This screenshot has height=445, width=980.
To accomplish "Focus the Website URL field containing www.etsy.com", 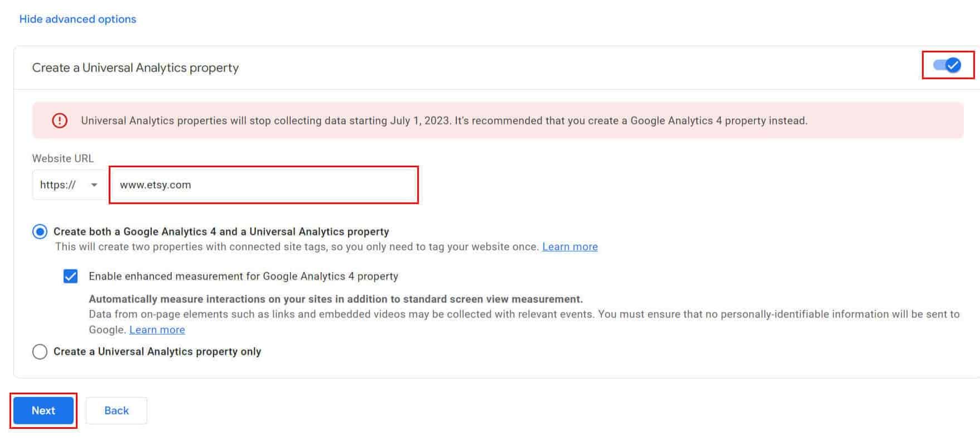I will 263,185.
